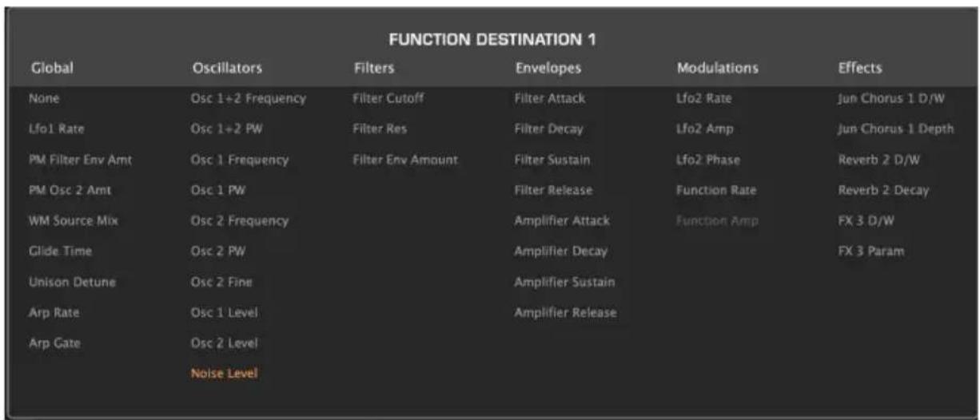Choose Filter Attack under Envelopes

(x=550, y=99)
